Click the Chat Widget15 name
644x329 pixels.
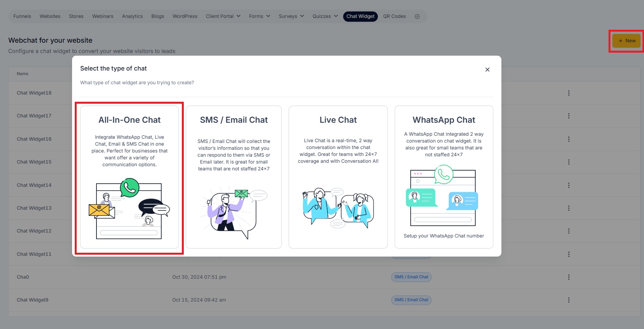(x=34, y=162)
